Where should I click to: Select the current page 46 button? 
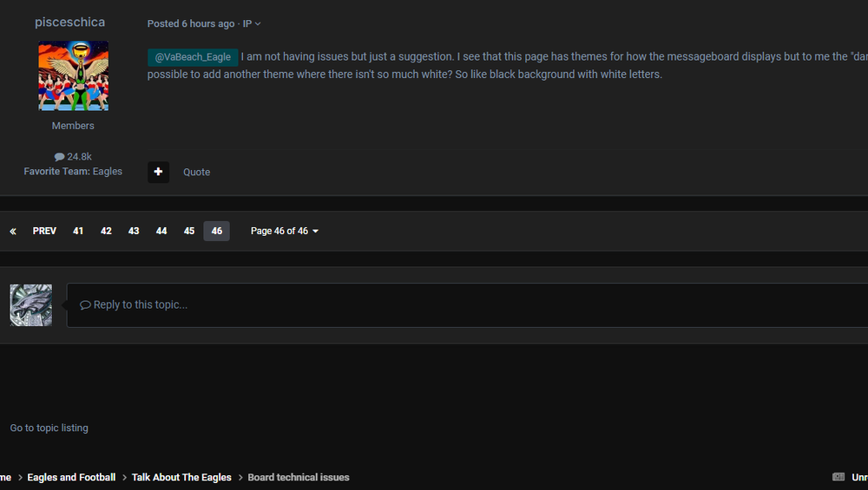pos(216,232)
